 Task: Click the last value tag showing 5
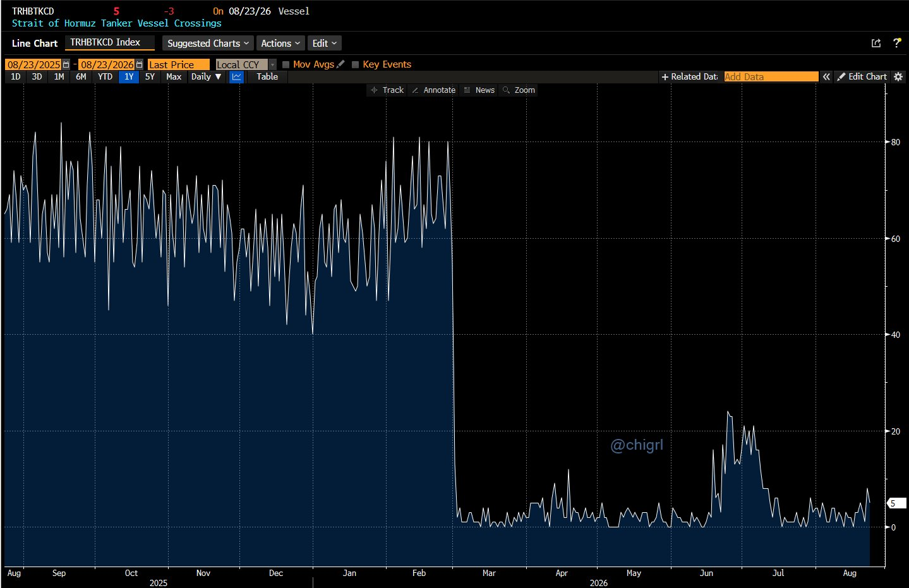[897, 503]
